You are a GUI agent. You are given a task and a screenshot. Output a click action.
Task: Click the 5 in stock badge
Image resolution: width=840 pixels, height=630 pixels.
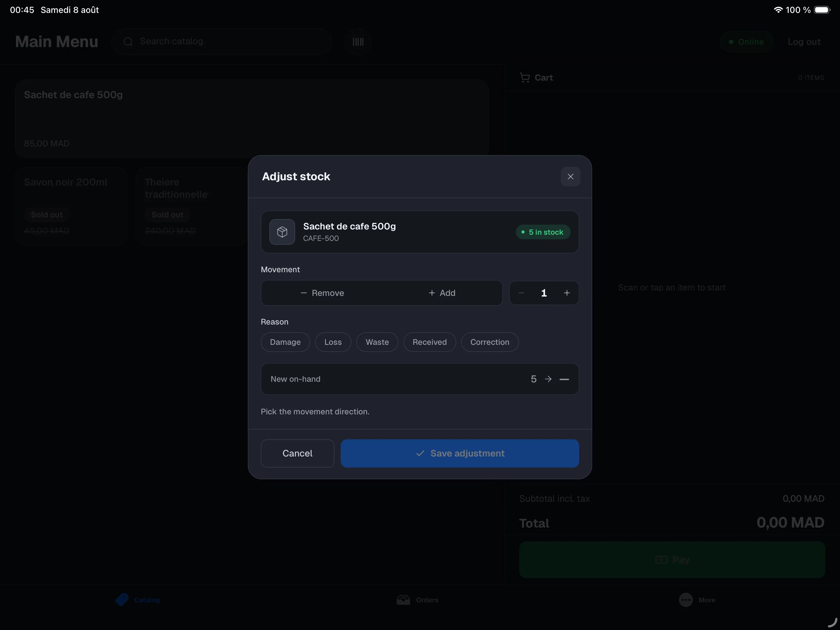click(543, 232)
